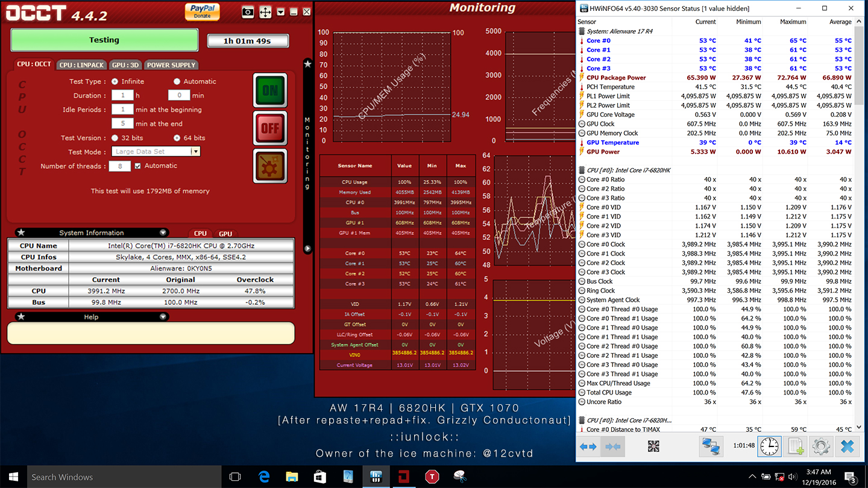Choose the 64 bits test version
Screen dimensions: 868x488
[177, 138]
